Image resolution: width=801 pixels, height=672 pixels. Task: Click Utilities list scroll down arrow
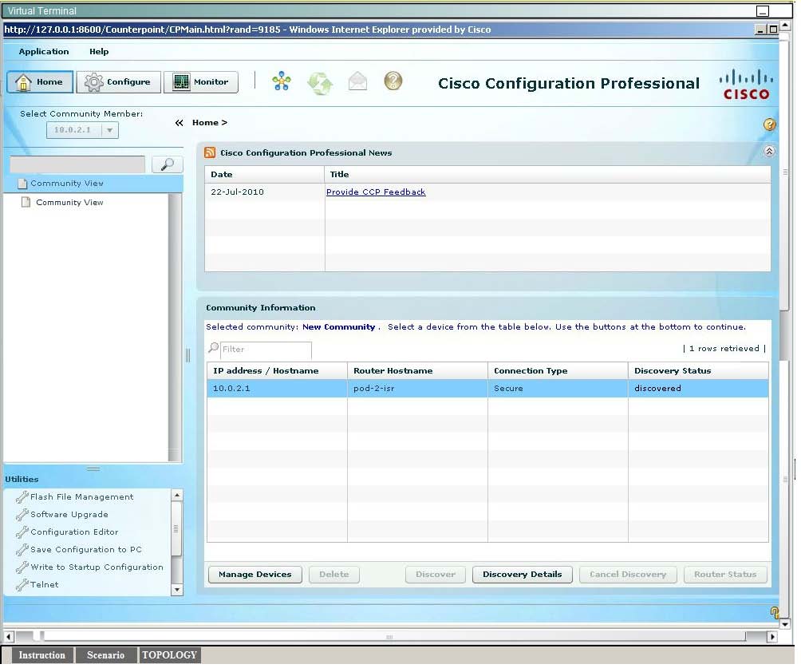click(176, 590)
